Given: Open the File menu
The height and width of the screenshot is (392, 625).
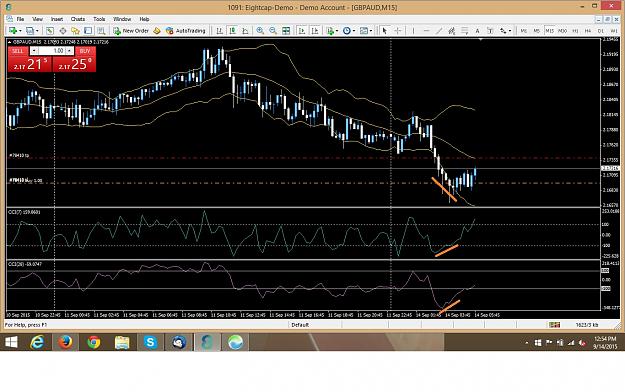Looking at the screenshot, I should tap(20, 19).
